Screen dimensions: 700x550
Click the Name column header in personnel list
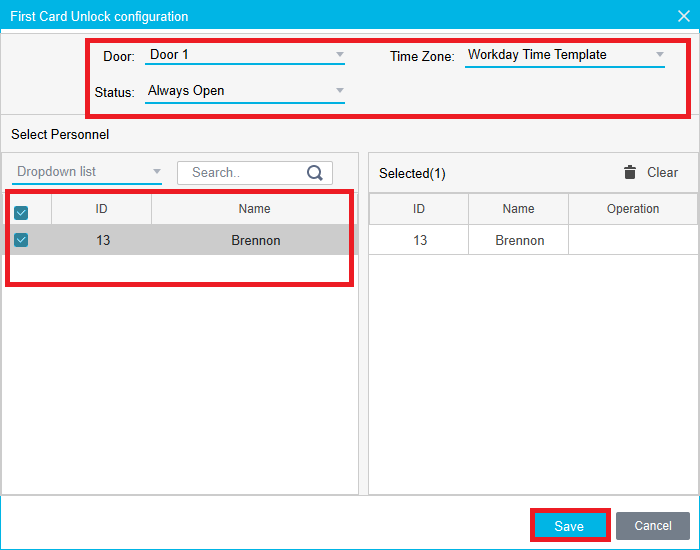click(254, 209)
